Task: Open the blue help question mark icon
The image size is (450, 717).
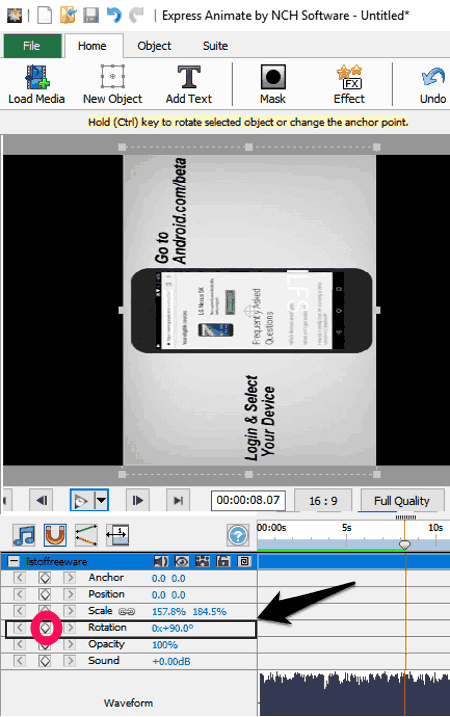Action: tap(238, 535)
